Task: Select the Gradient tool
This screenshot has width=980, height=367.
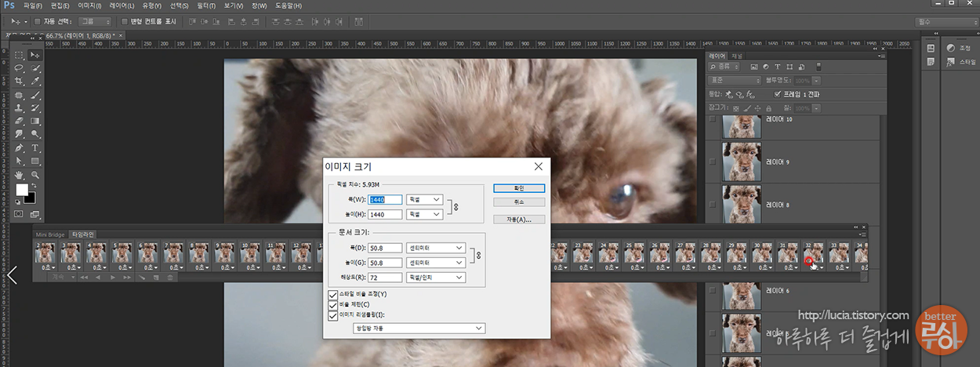Action: coord(34,122)
